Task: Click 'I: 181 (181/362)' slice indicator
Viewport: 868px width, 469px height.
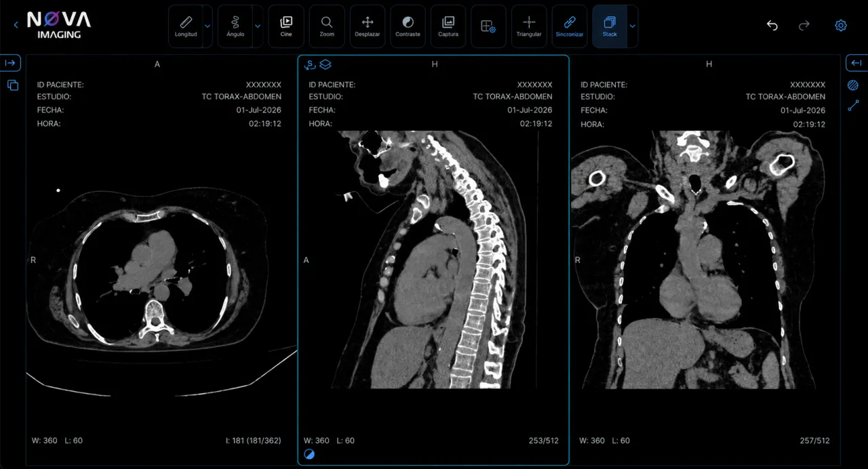Action: (x=254, y=441)
